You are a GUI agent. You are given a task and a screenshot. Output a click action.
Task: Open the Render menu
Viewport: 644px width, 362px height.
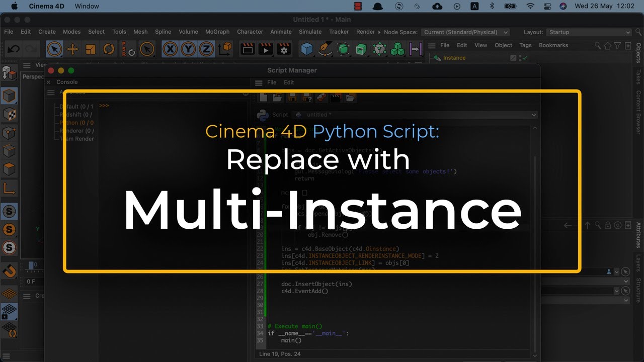[365, 32]
